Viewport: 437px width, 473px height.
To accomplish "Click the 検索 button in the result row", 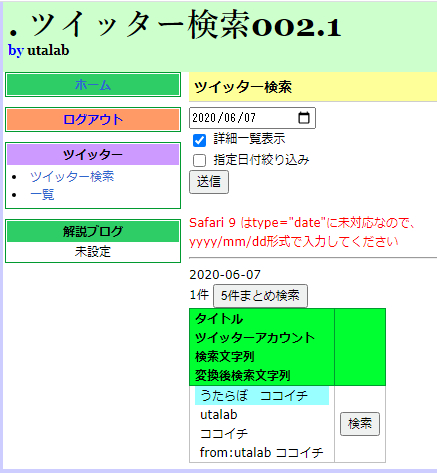I will pyautogui.click(x=360, y=424).
